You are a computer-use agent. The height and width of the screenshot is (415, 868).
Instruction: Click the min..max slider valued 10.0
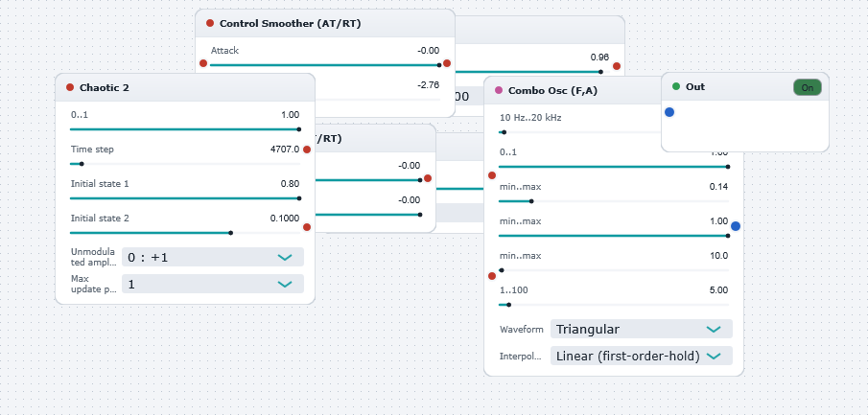coord(614,270)
